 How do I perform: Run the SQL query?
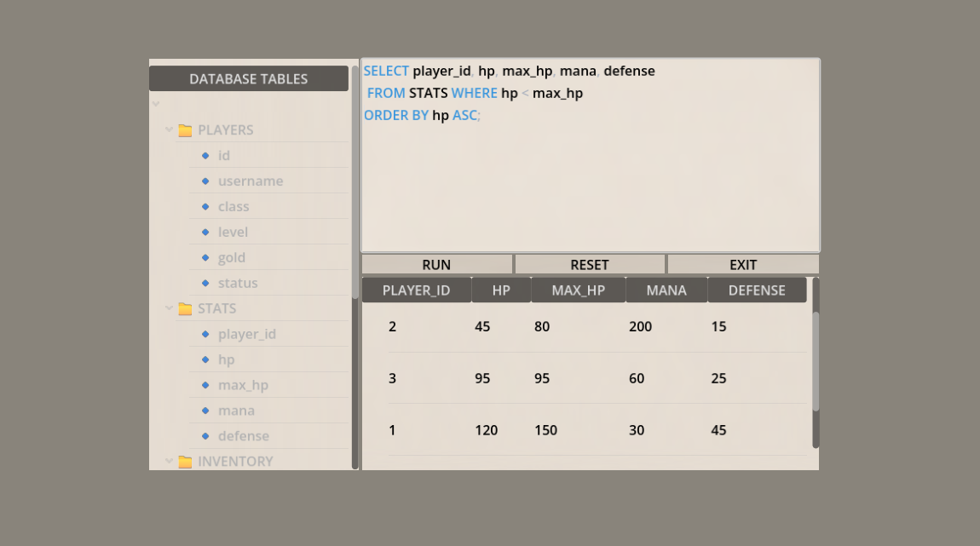pos(436,264)
